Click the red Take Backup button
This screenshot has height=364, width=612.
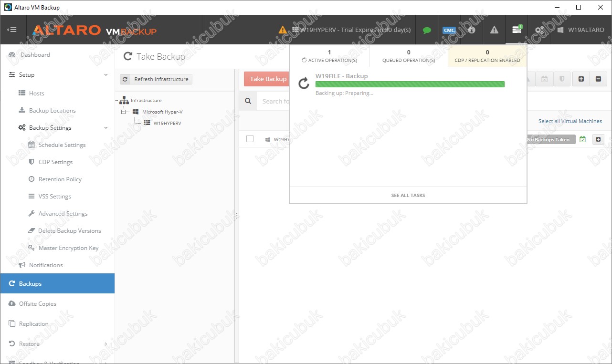click(x=266, y=79)
